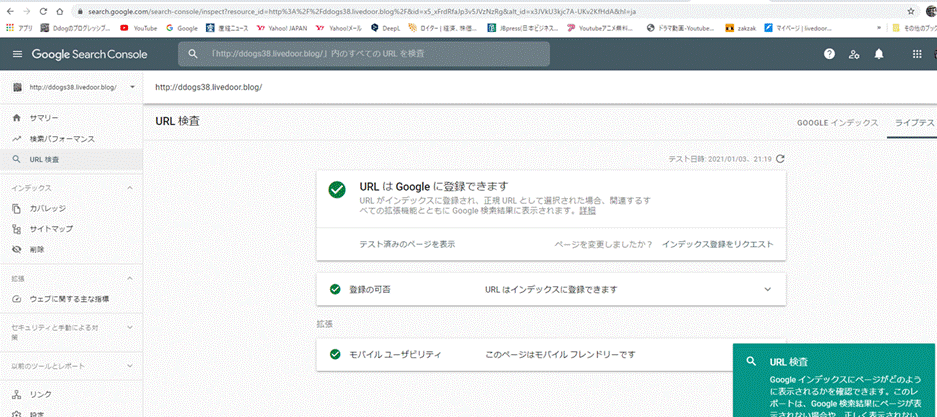Click the URL inspection search field
The width and height of the screenshot is (937, 417).
[364, 54]
